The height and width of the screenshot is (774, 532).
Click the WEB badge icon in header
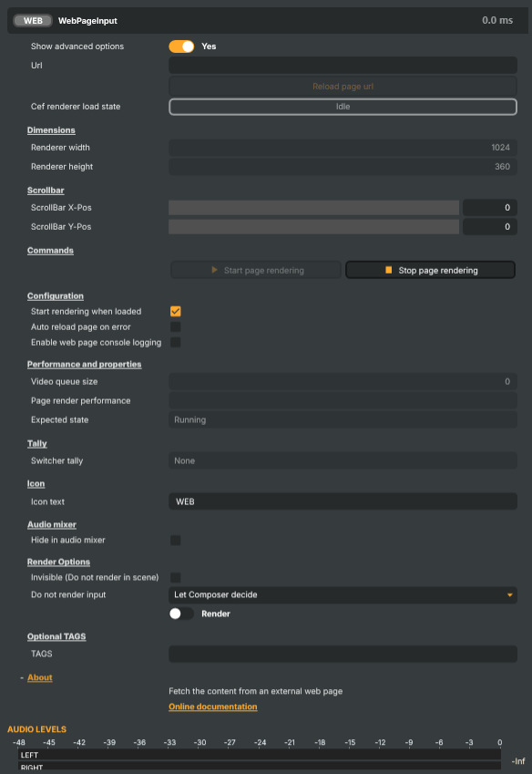[x=33, y=21]
